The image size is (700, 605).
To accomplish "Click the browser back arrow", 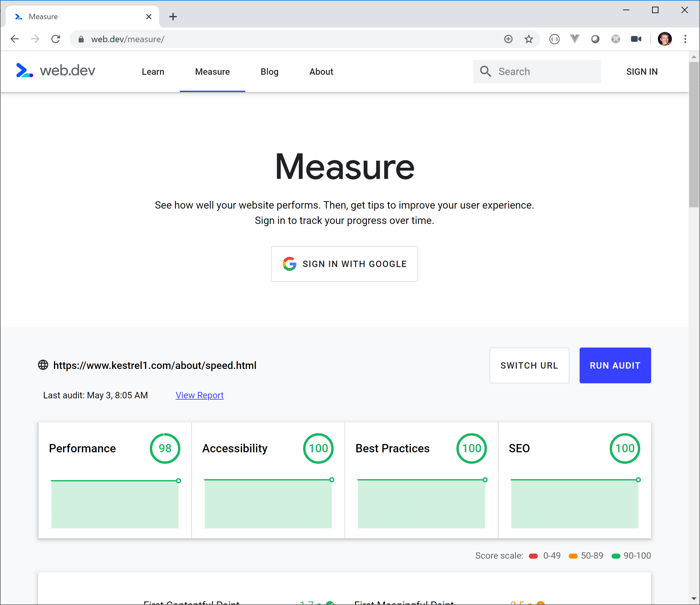I will [15, 39].
